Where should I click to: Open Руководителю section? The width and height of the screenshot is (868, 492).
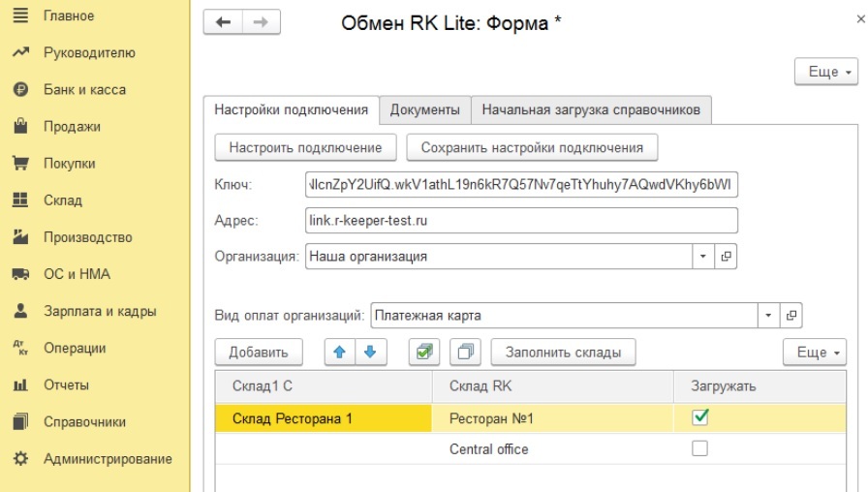(89, 52)
